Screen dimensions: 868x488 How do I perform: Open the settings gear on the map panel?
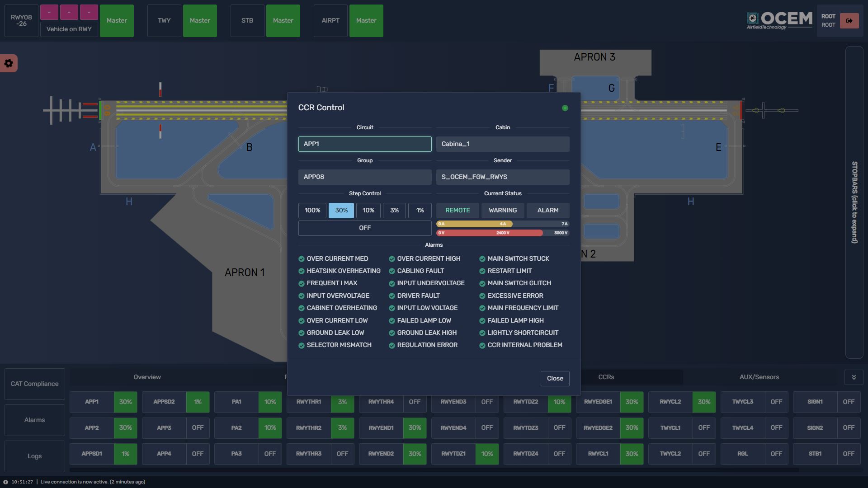[x=9, y=63]
